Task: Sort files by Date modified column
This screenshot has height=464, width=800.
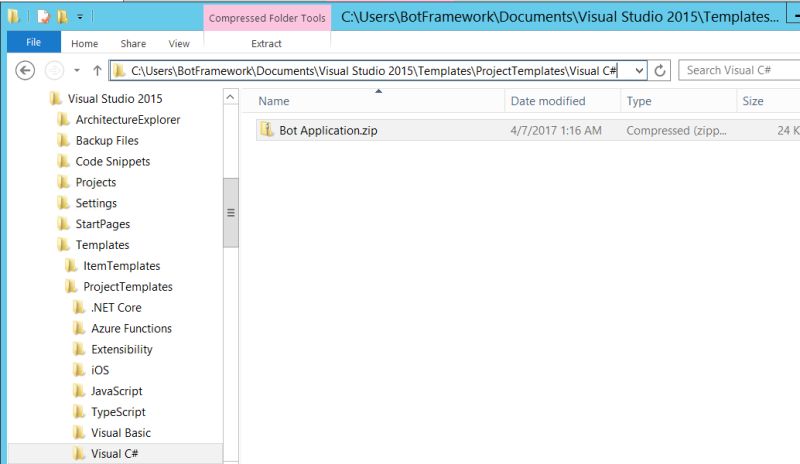Action: tap(548, 101)
